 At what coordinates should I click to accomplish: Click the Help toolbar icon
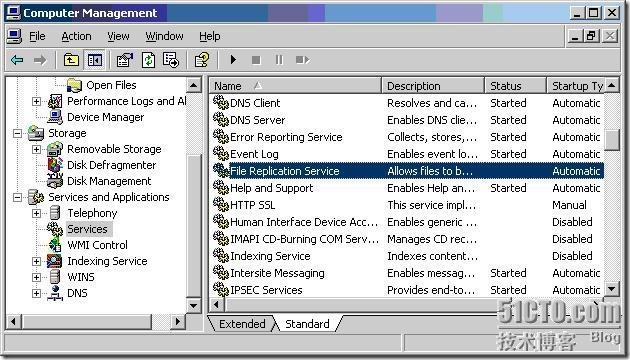[202, 60]
